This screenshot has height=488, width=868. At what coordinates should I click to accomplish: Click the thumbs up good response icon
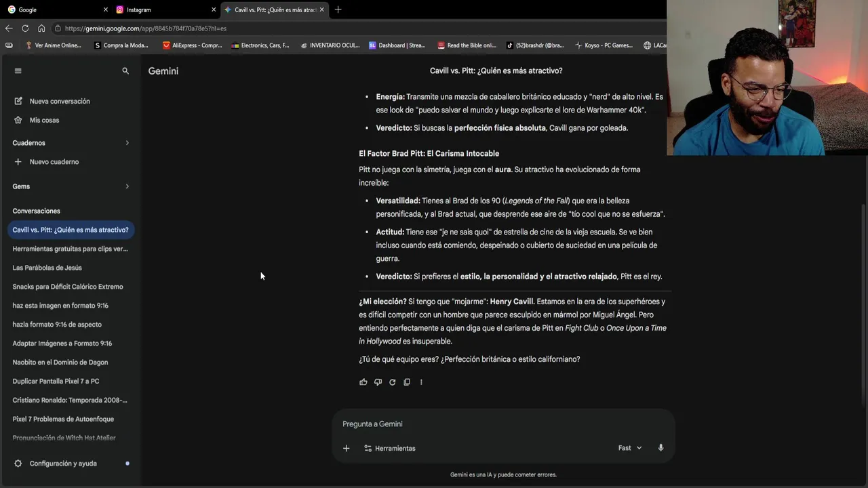pos(363,382)
